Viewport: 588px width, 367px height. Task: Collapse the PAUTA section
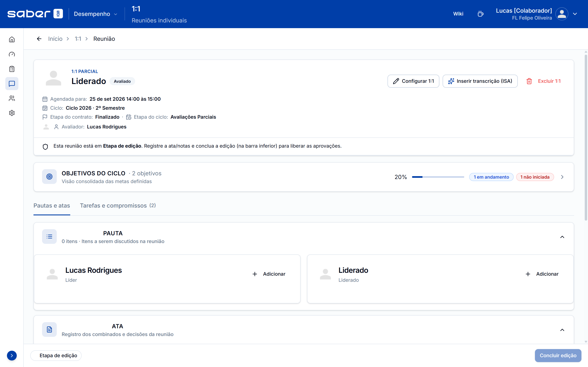pos(562,237)
